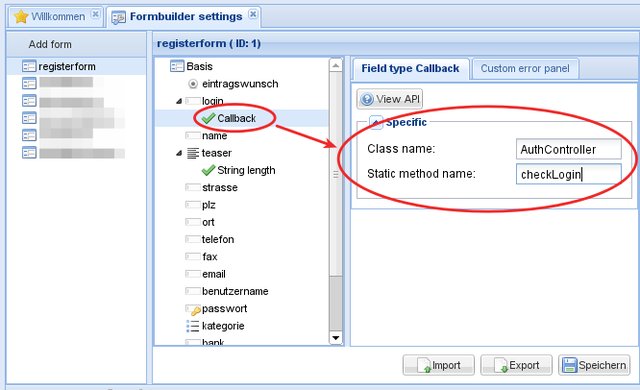The image size is (640, 390).
Task: Click the text field icon beside name
Action: pos(193,135)
